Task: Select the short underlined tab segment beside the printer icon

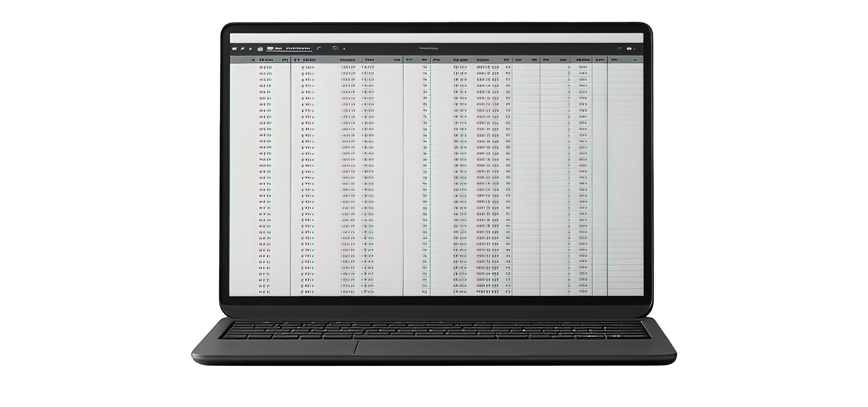Action: tap(270, 49)
